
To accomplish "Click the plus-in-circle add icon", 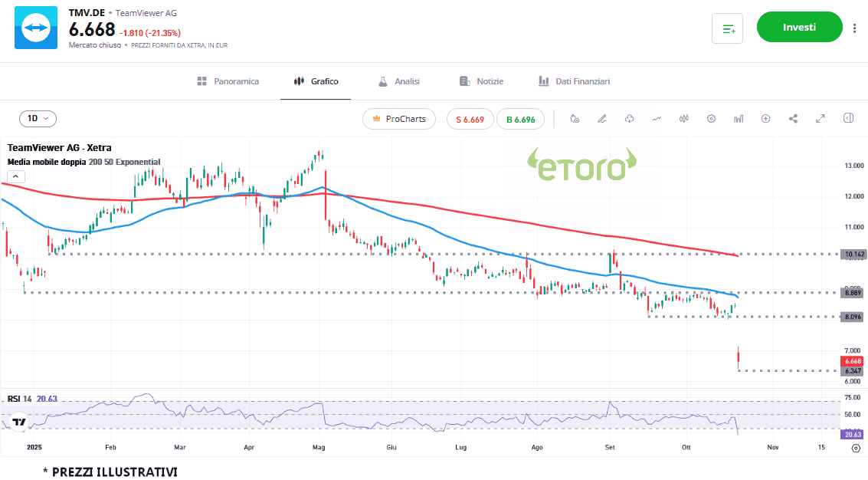I will point(765,119).
